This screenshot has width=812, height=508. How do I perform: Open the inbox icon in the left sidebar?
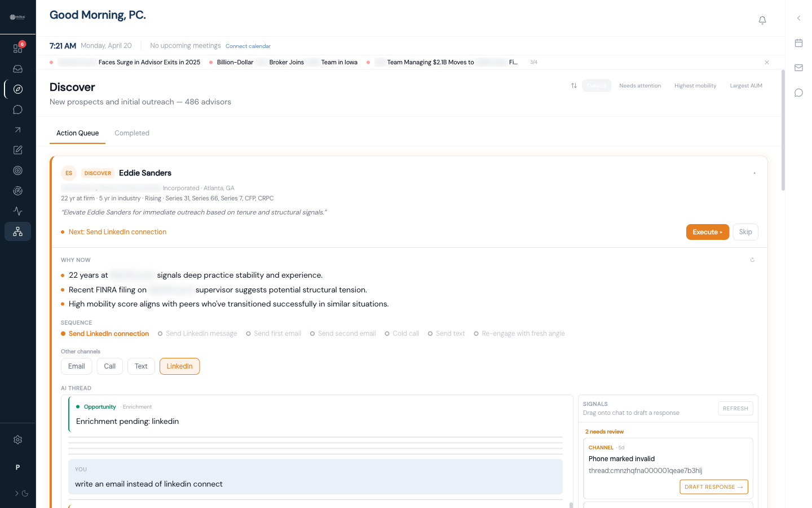click(17, 68)
